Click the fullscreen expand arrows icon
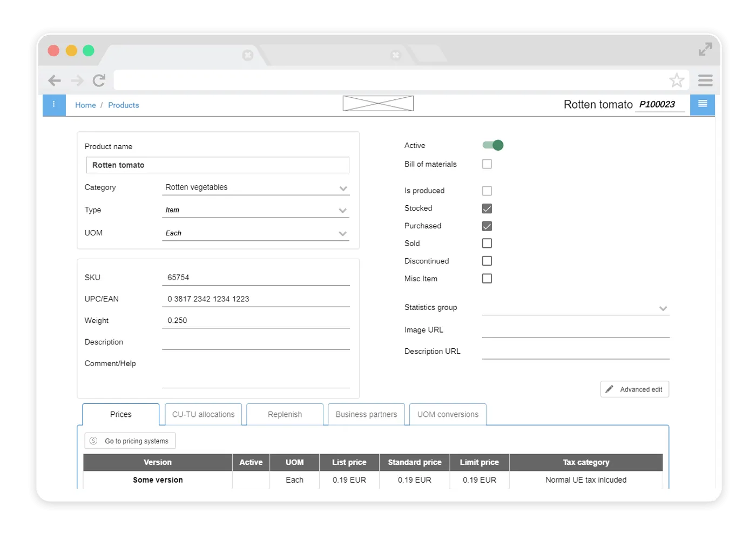Screen dimensions: 756x540 [705, 49]
